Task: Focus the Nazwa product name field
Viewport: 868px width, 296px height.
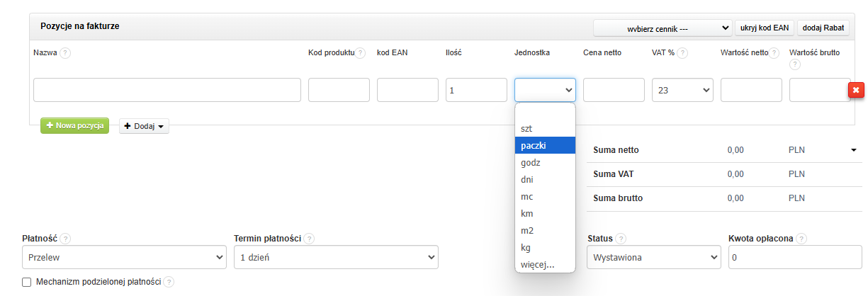Action: click(167, 90)
